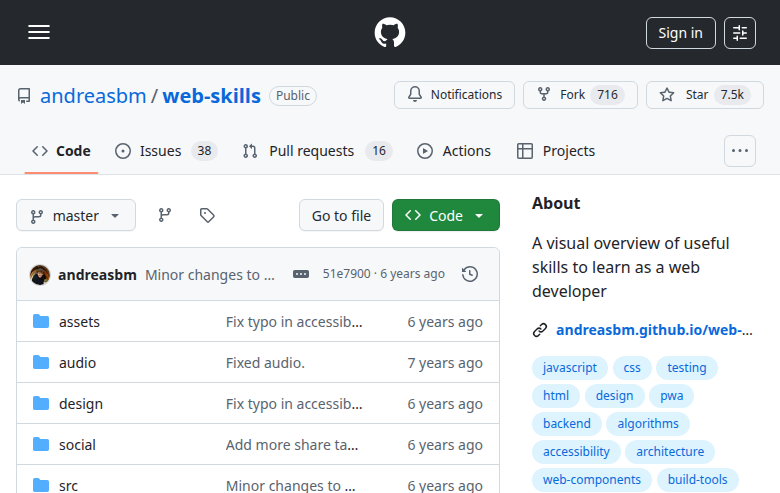Screen dimensions: 780x493
Task: Open the Projects tab
Action: click(556, 151)
